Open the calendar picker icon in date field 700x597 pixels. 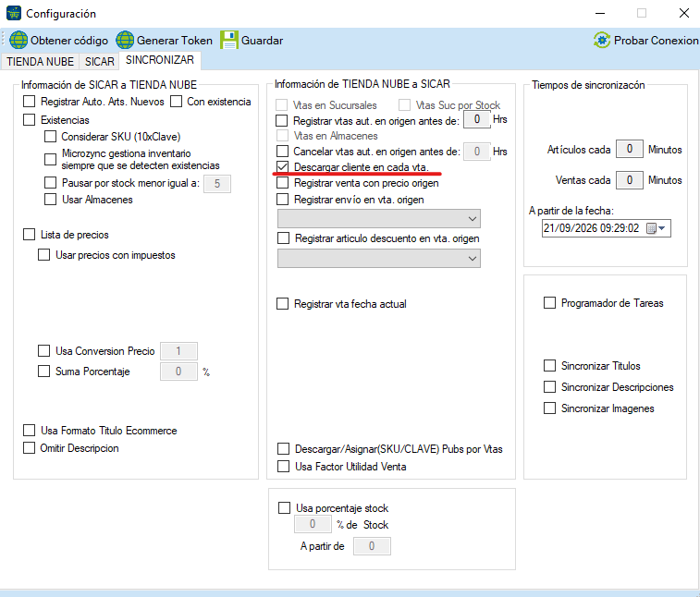[651, 228]
